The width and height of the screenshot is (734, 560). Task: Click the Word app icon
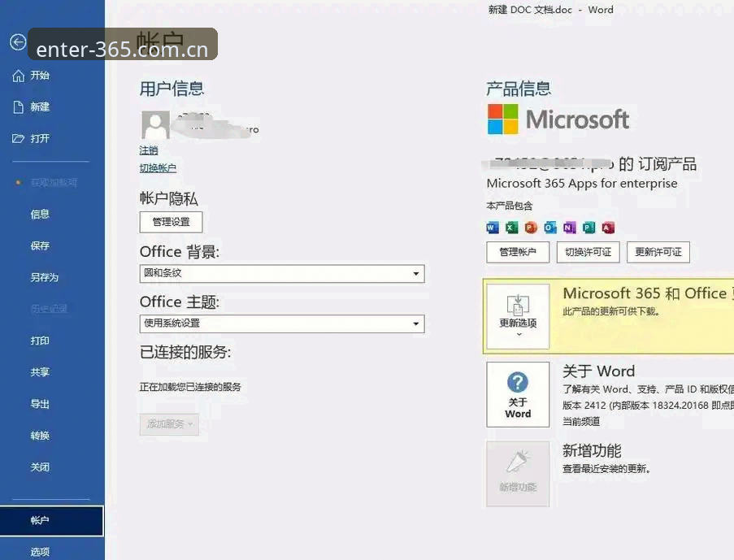tap(493, 228)
